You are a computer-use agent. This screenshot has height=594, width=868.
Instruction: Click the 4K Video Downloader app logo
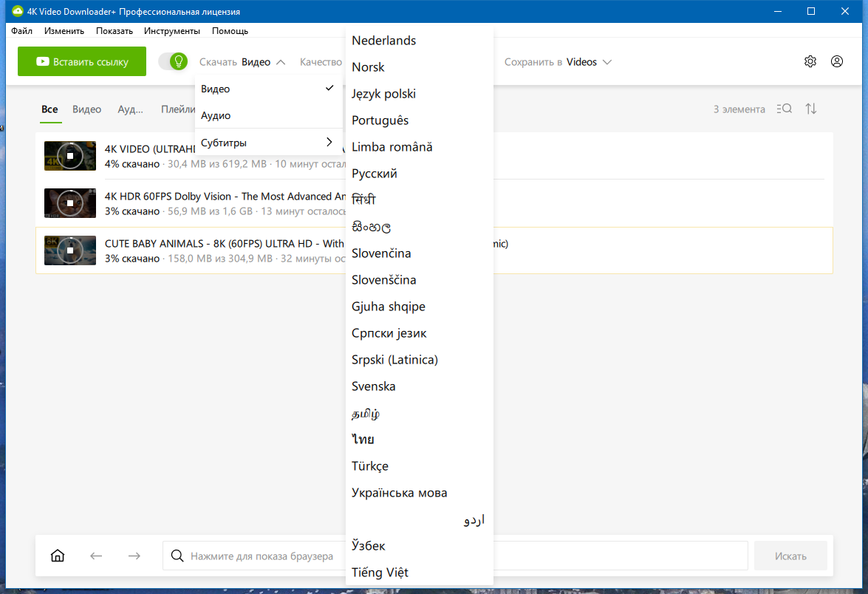point(18,11)
